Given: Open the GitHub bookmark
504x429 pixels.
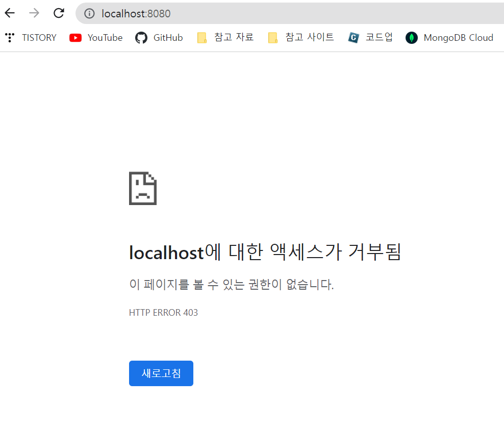Looking at the screenshot, I should click(159, 38).
